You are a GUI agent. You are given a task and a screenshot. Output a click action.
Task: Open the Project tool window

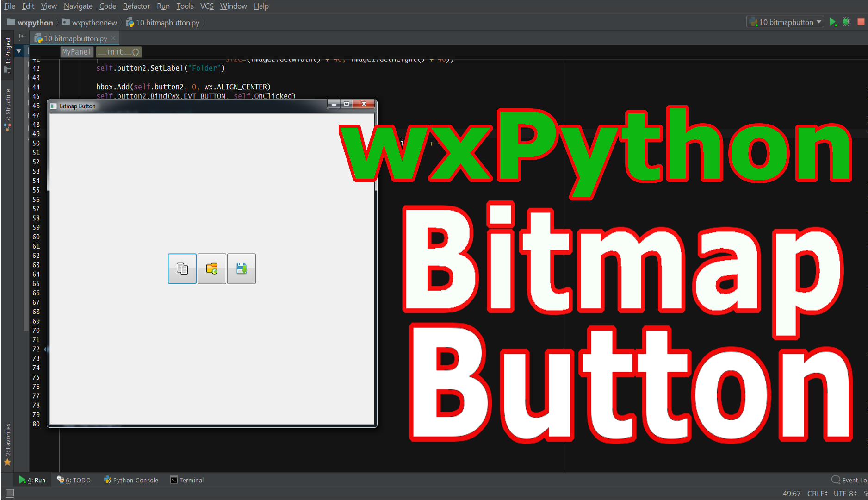click(x=8, y=55)
